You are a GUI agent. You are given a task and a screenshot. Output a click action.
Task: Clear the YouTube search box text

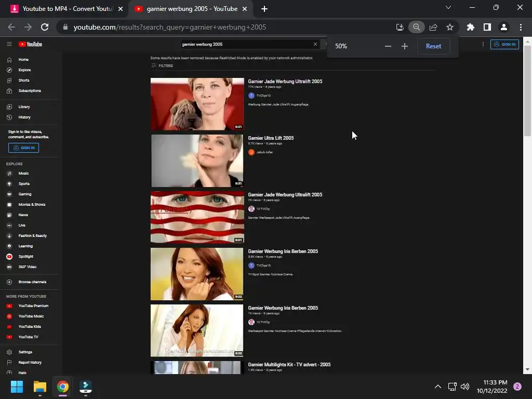click(x=315, y=44)
